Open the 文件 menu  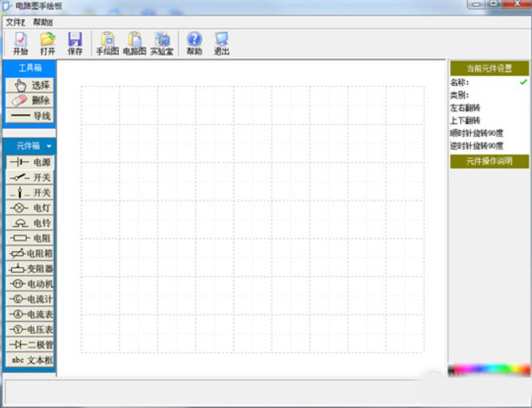coord(15,22)
